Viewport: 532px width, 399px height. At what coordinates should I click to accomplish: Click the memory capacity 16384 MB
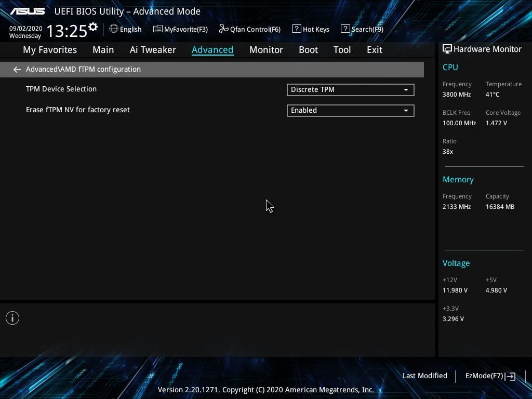(x=500, y=207)
